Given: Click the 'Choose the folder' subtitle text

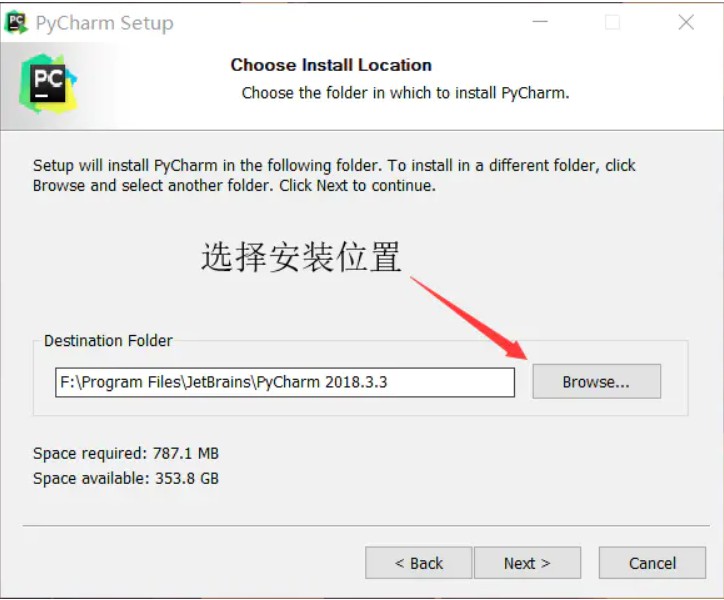Looking at the screenshot, I should point(405,93).
